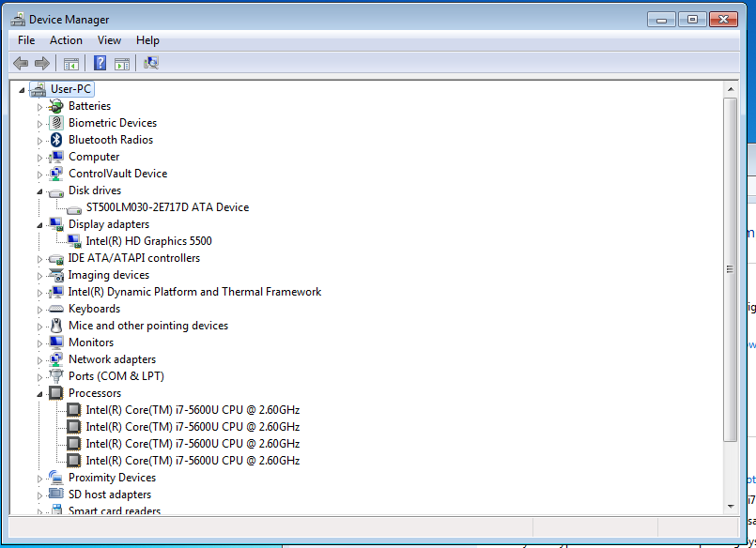This screenshot has width=756, height=548.
Task: Select the SD host adapters icon
Action: point(56,494)
